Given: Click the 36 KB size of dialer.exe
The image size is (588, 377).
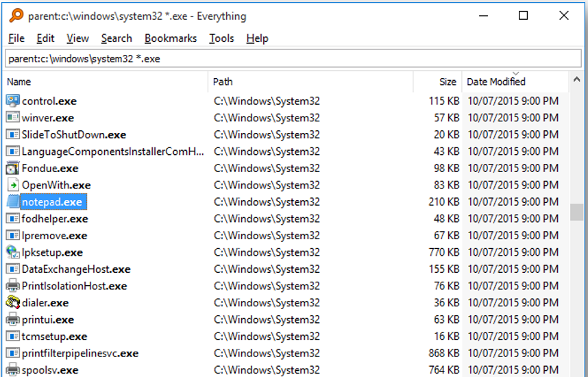Looking at the screenshot, I should [x=447, y=303].
